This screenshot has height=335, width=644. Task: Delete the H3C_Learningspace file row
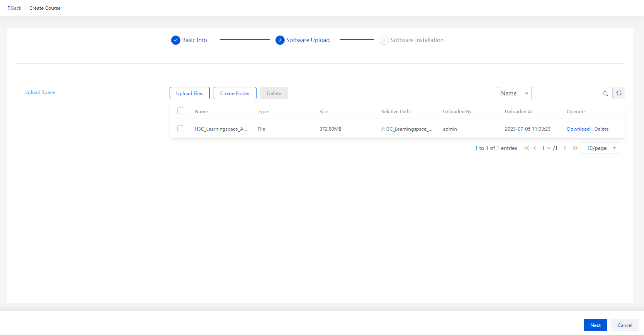tap(602, 129)
